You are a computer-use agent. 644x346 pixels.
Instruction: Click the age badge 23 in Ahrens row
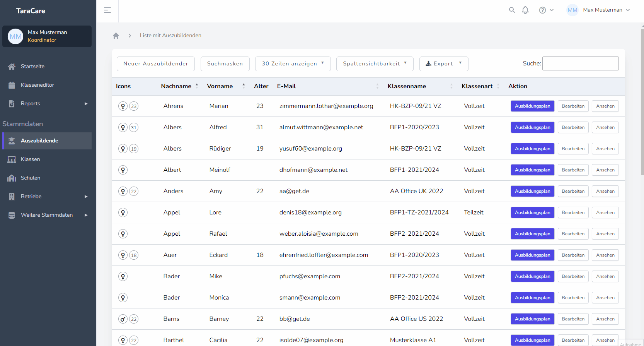[x=134, y=106]
